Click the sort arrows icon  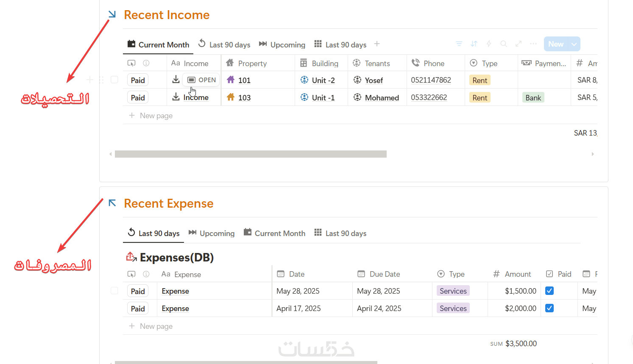474,44
